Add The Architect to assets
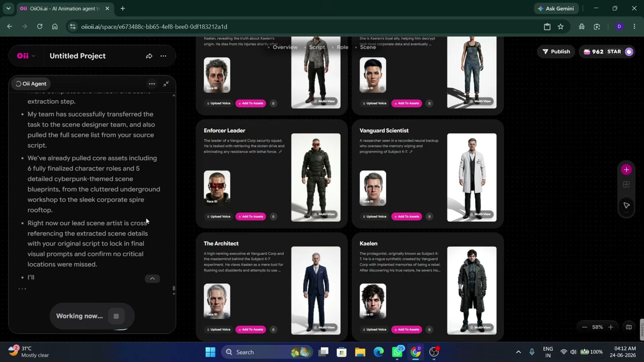This screenshot has height=362, width=644. [251, 329]
